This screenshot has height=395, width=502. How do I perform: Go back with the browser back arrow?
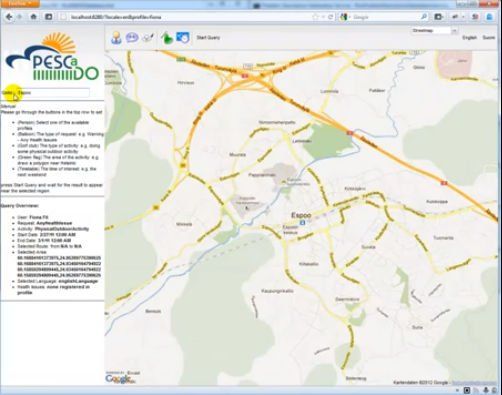(9, 17)
